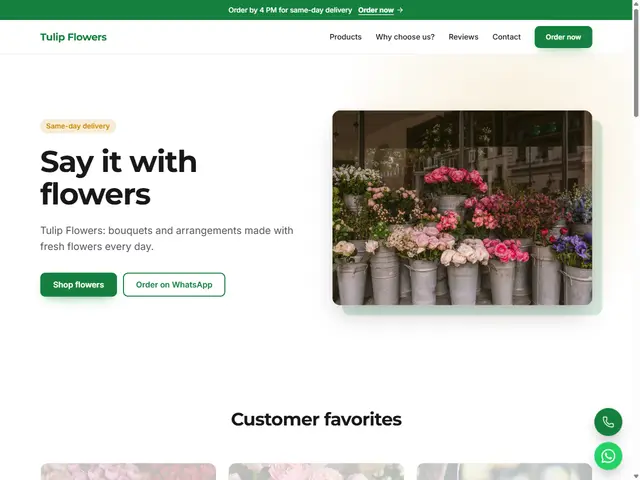The height and width of the screenshot is (480, 640).
Task: Open the Tulip Flowers logo home link
Action: [x=73, y=37]
